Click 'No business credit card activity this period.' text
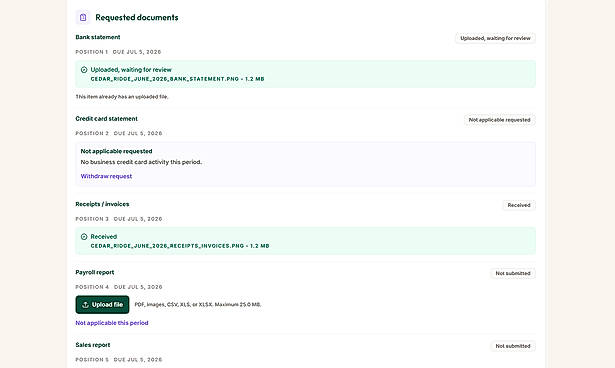Image resolution: width=615 pixels, height=368 pixels. pyautogui.click(x=141, y=162)
